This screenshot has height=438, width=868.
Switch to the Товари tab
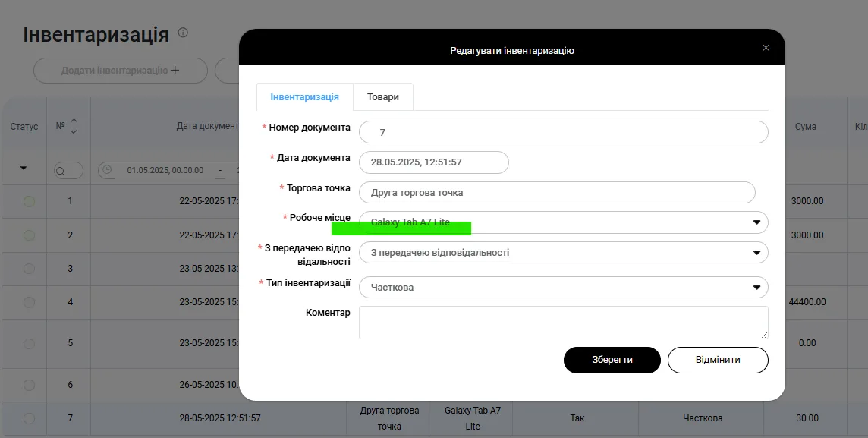(382, 97)
